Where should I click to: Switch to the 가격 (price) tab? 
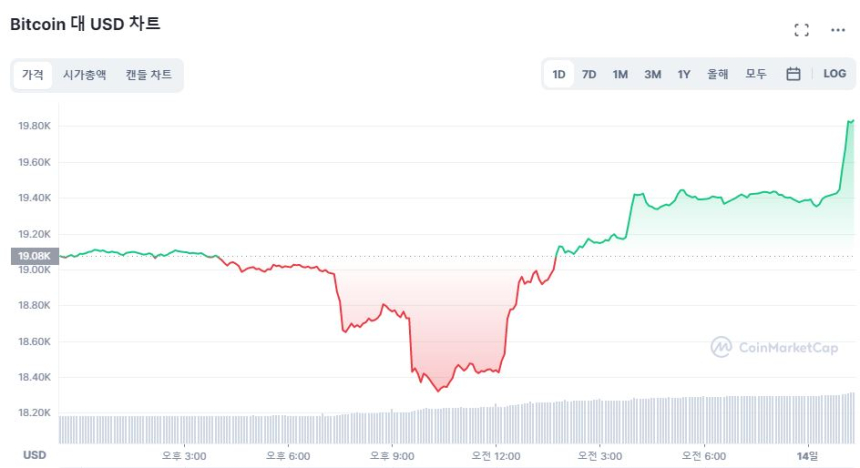coord(33,75)
